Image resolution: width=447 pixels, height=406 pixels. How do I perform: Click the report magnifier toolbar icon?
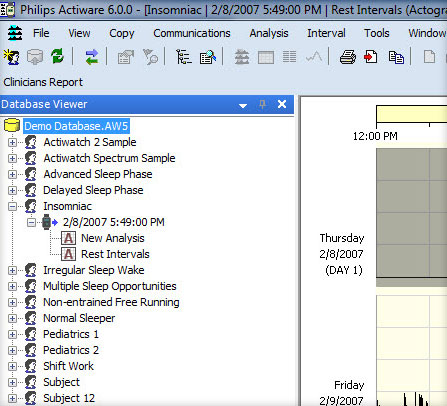[x=208, y=57]
